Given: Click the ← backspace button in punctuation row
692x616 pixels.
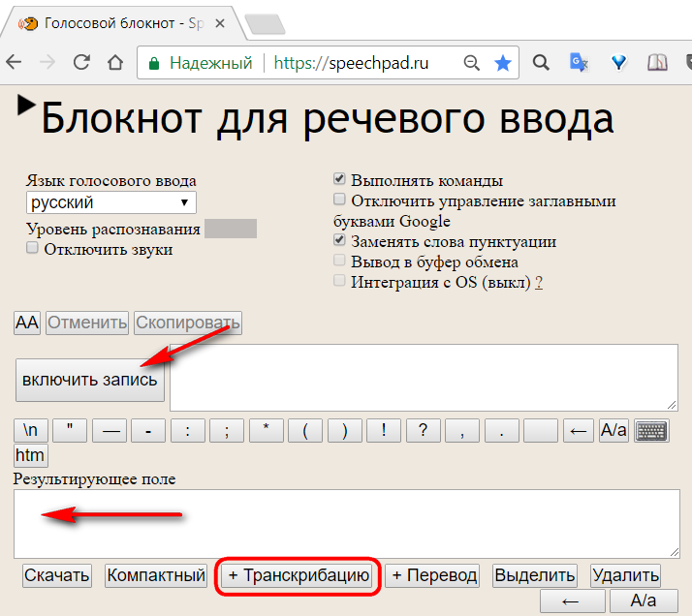Looking at the screenshot, I should pos(579,430).
